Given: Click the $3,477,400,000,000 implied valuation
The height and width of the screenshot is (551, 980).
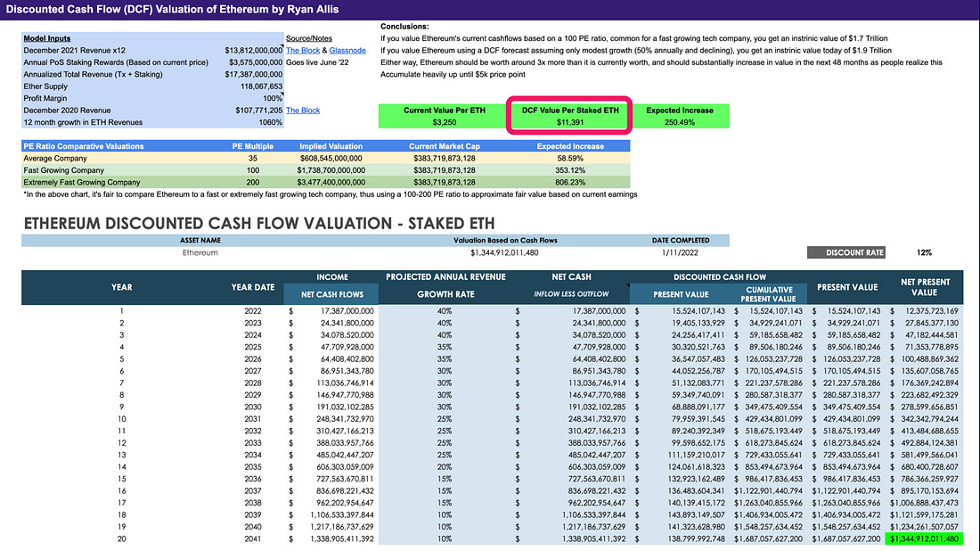Looking at the screenshot, I should coord(331,183).
